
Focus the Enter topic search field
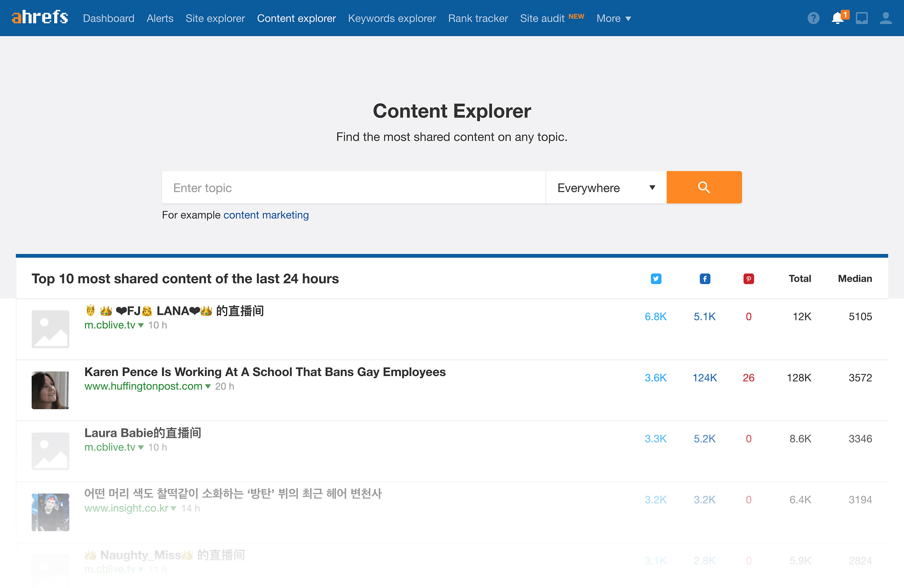354,187
